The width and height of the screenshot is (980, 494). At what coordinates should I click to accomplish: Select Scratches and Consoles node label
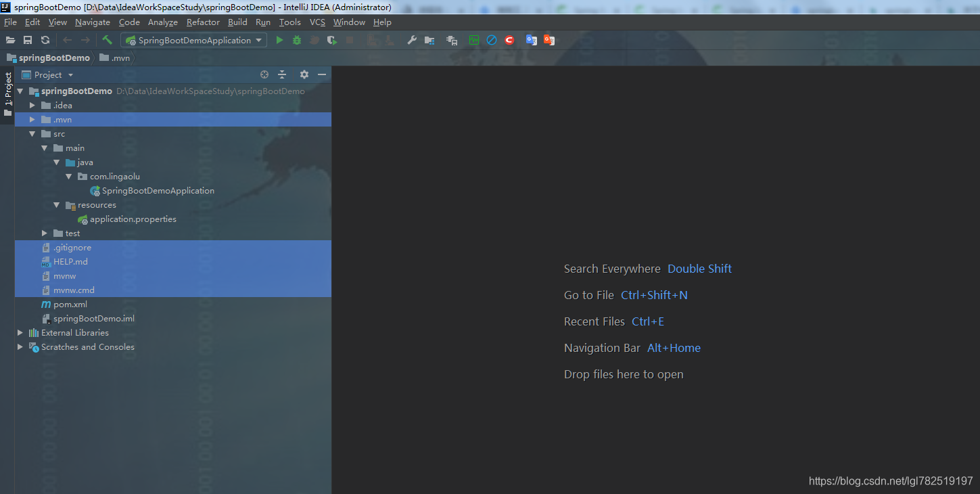coord(88,347)
